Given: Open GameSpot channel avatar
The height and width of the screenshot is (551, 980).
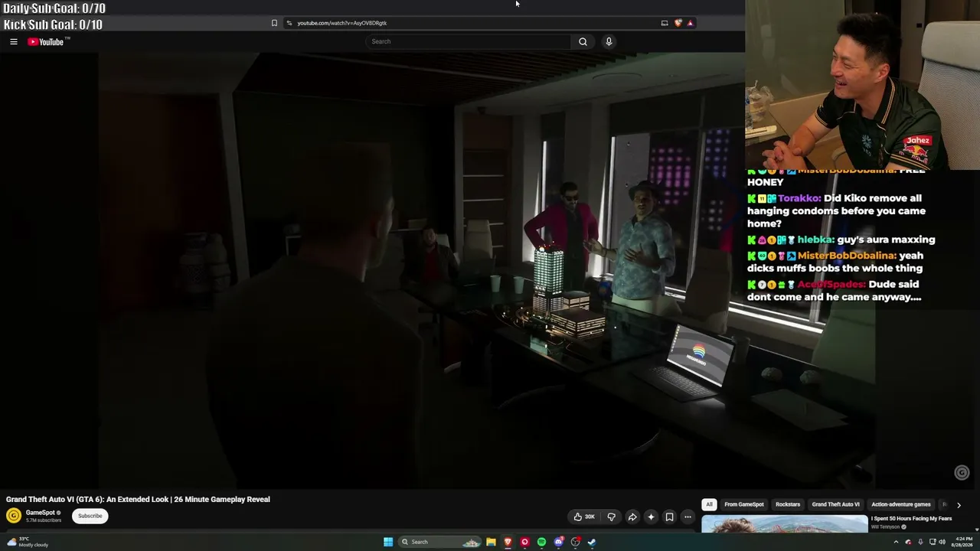Looking at the screenshot, I should [x=14, y=516].
